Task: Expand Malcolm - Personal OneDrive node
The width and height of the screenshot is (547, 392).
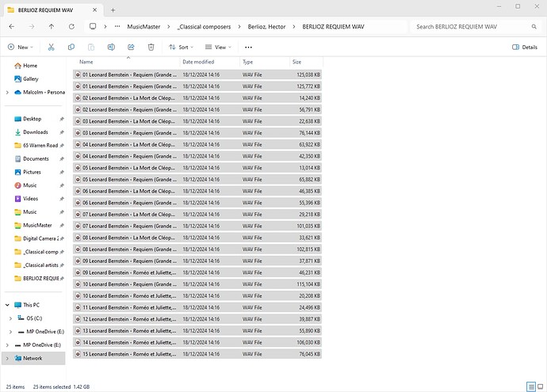Action: (7, 93)
